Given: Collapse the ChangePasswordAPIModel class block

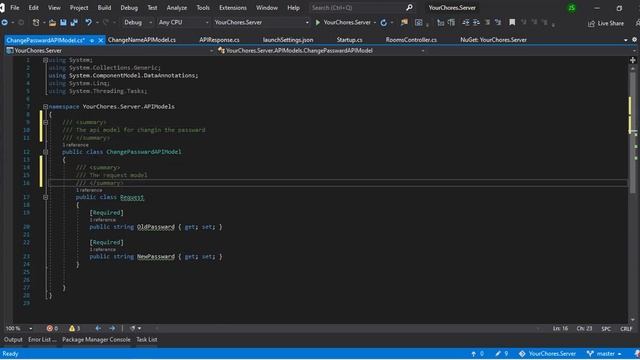Looking at the screenshot, I should pyautogui.click(x=45, y=152).
